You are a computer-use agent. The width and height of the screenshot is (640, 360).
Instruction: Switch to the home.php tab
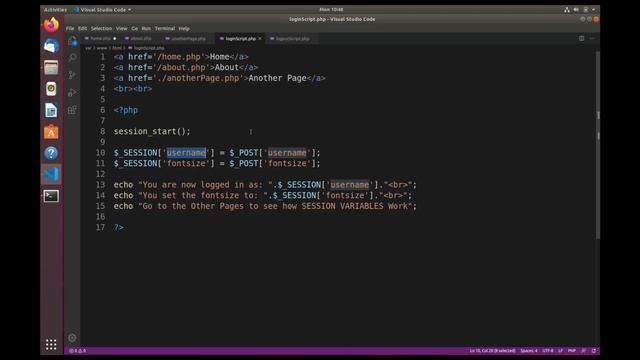tap(100, 39)
